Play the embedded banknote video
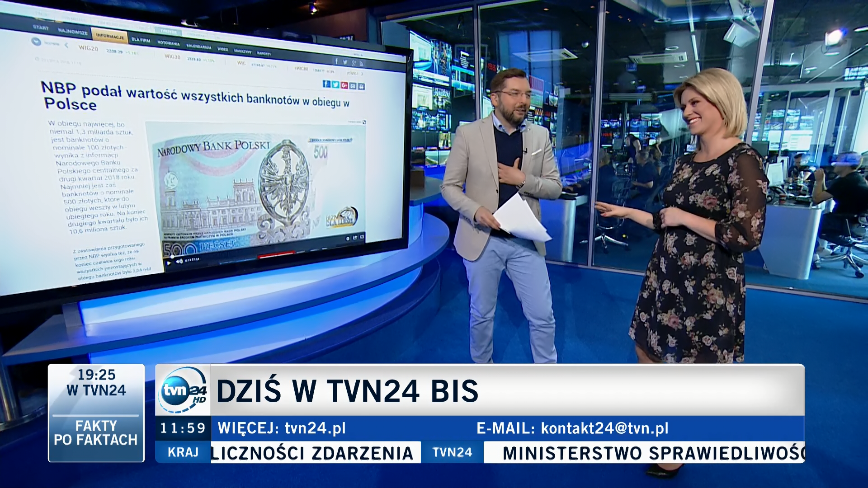Viewport: 868px width, 488px height. pos(169,263)
